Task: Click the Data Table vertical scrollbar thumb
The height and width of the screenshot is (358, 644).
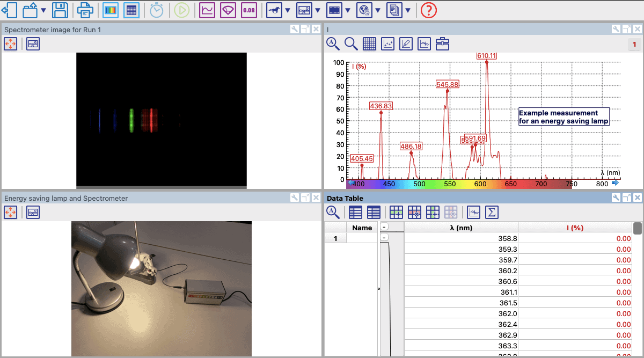Action: pyautogui.click(x=638, y=229)
